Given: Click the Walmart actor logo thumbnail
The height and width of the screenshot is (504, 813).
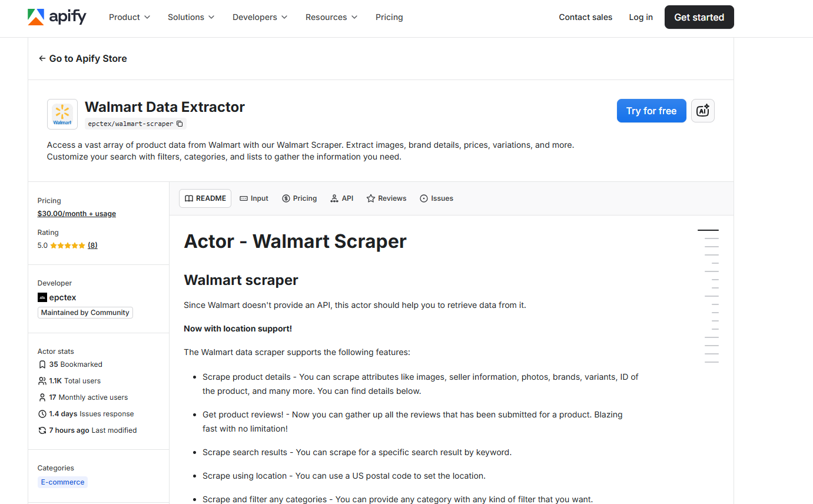Looking at the screenshot, I should pyautogui.click(x=62, y=114).
